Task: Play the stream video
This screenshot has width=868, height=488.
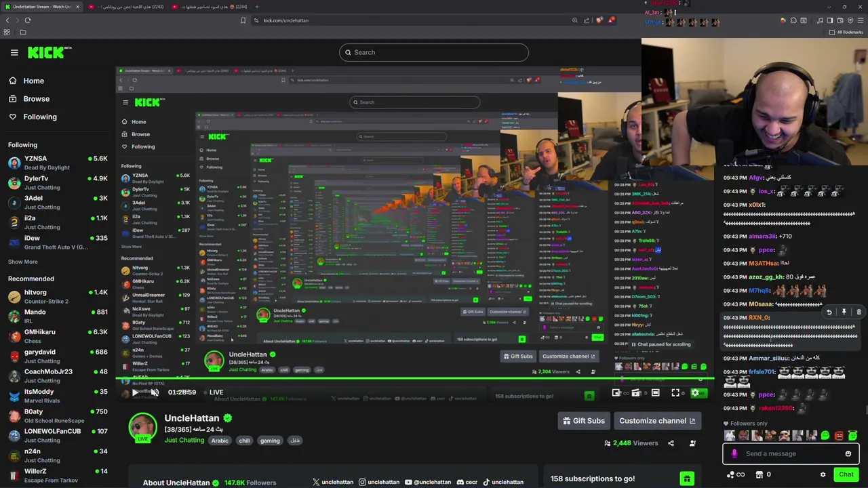Action: 135,392
